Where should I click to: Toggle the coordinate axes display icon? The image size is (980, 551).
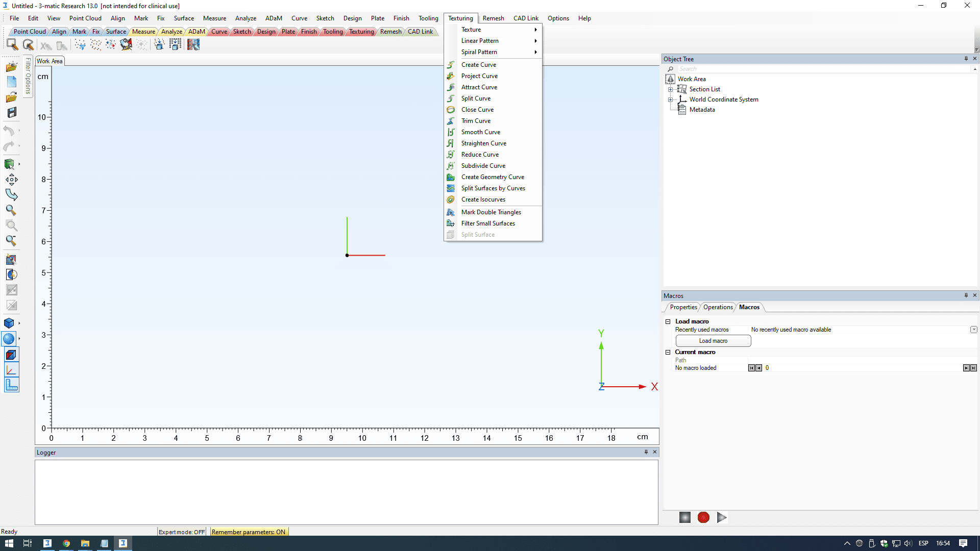[x=11, y=370]
